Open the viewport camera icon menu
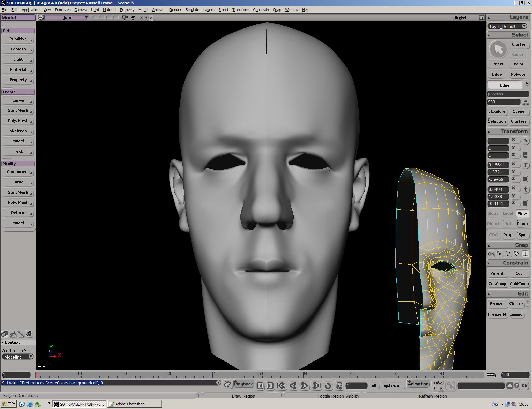The height and width of the screenshot is (409, 532). [125, 18]
